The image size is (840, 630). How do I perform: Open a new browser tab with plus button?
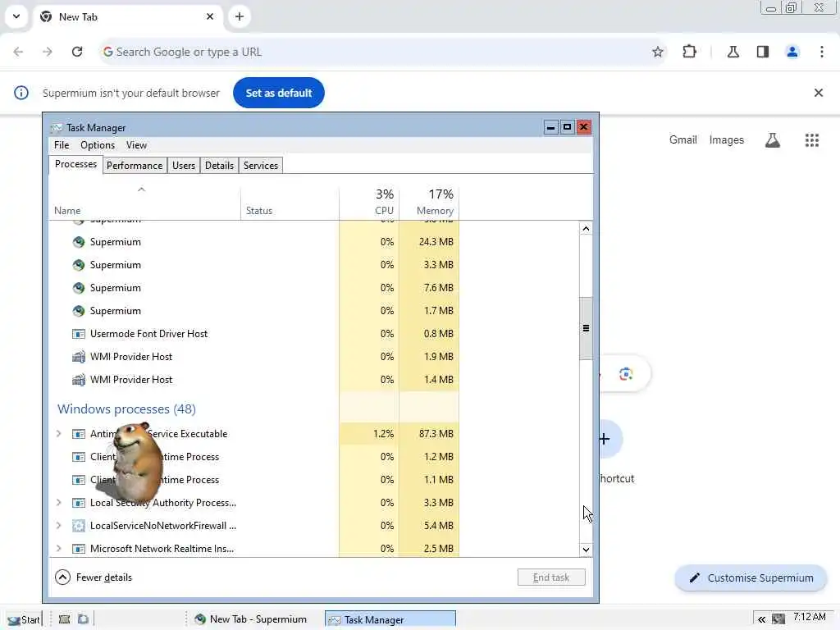click(240, 16)
